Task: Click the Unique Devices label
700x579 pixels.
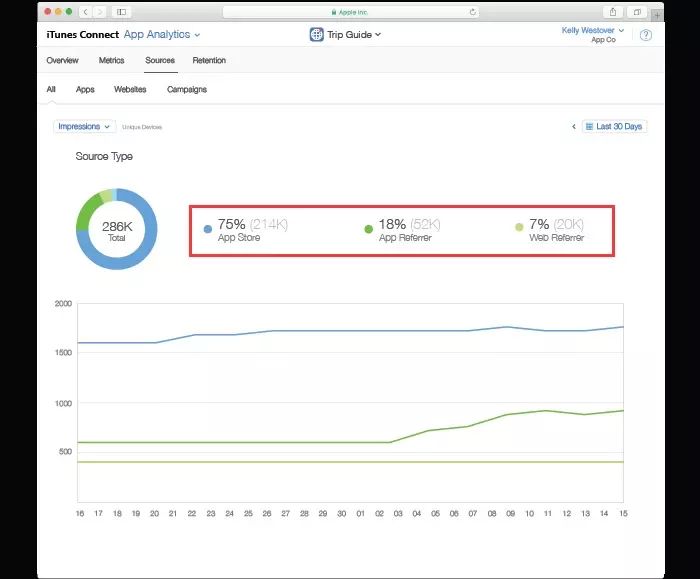Action: click(142, 127)
